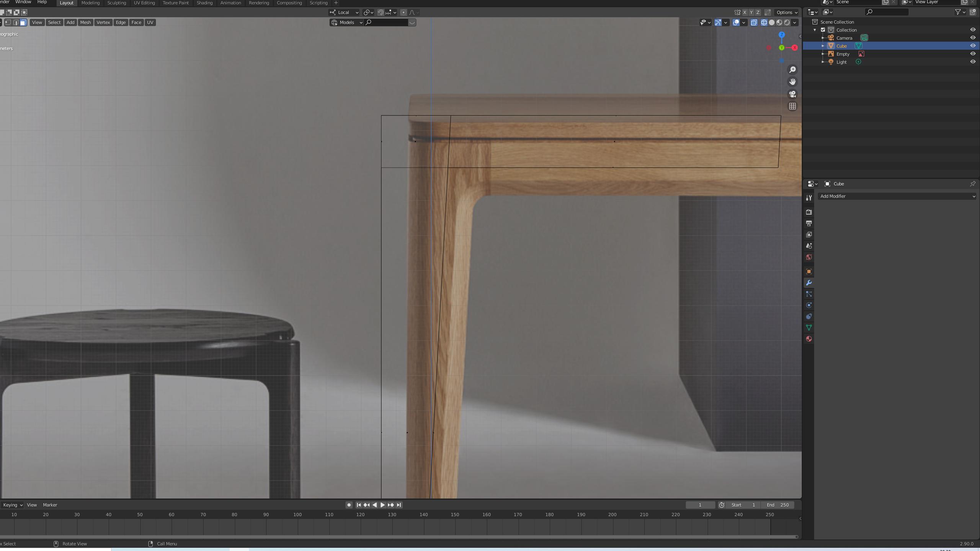The height and width of the screenshot is (551, 980).
Task: Hide Empty using its eye icon
Action: (973, 54)
